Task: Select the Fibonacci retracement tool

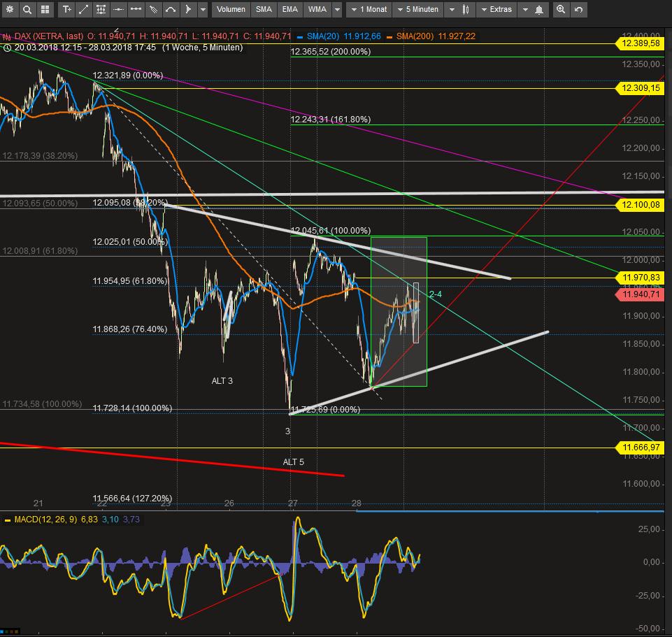Action: 101,9
